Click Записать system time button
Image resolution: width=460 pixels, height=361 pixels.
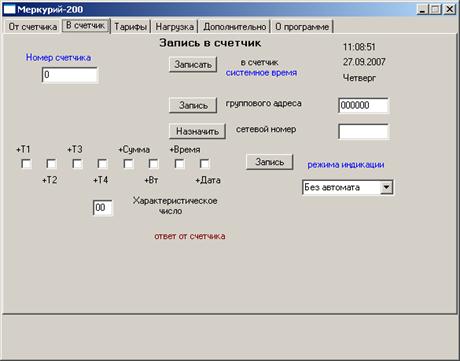click(x=193, y=64)
